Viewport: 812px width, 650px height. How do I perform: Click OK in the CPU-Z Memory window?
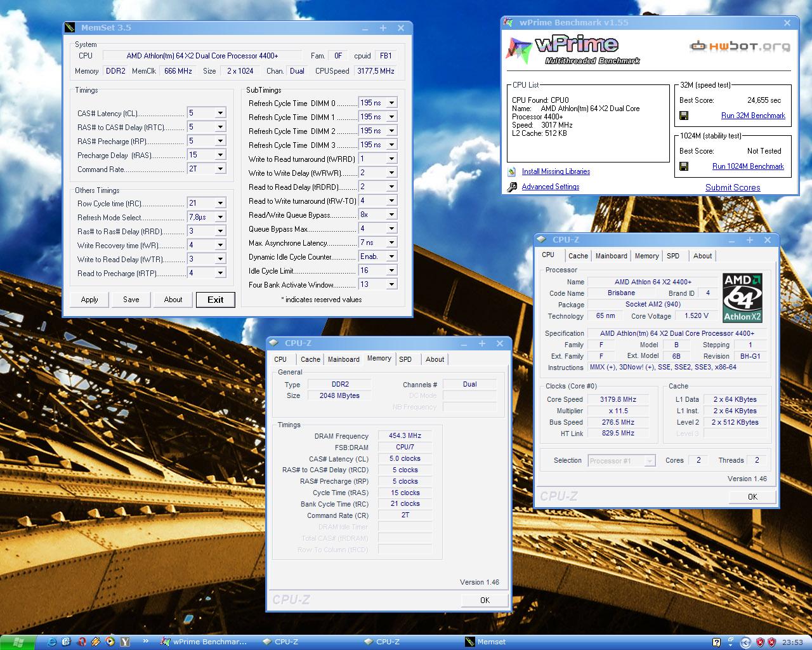(485, 600)
